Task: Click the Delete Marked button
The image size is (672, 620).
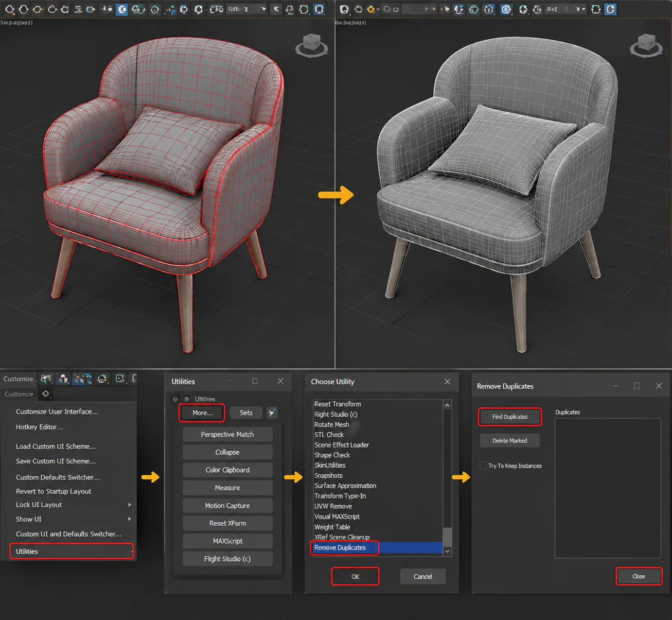Action: pos(510,441)
